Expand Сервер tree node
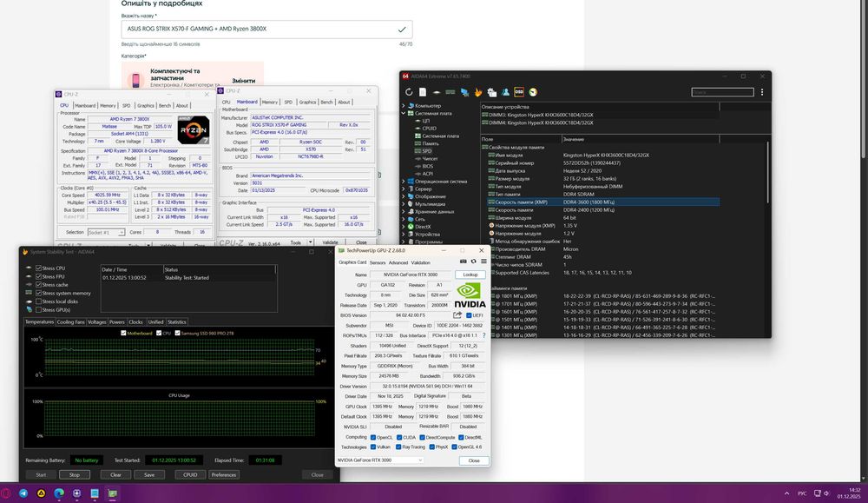The height and width of the screenshot is (503, 868). click(x=403, y=189)
